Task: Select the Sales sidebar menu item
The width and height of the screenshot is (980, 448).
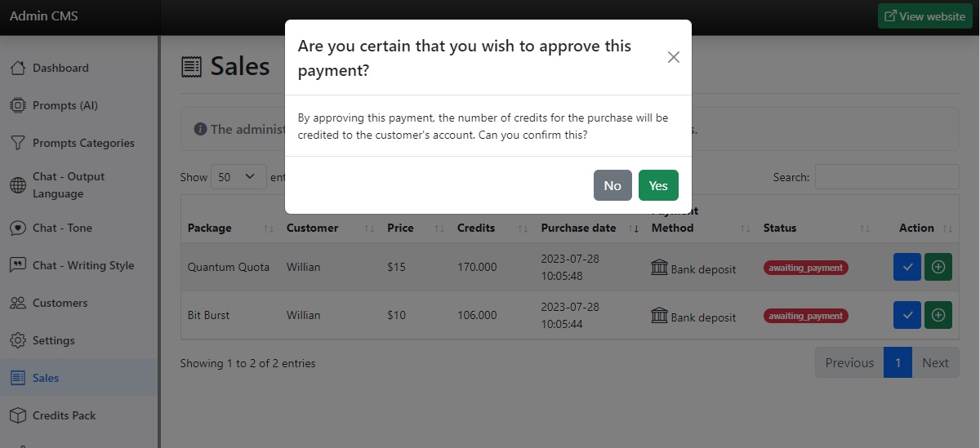Action: click(46, 378)
